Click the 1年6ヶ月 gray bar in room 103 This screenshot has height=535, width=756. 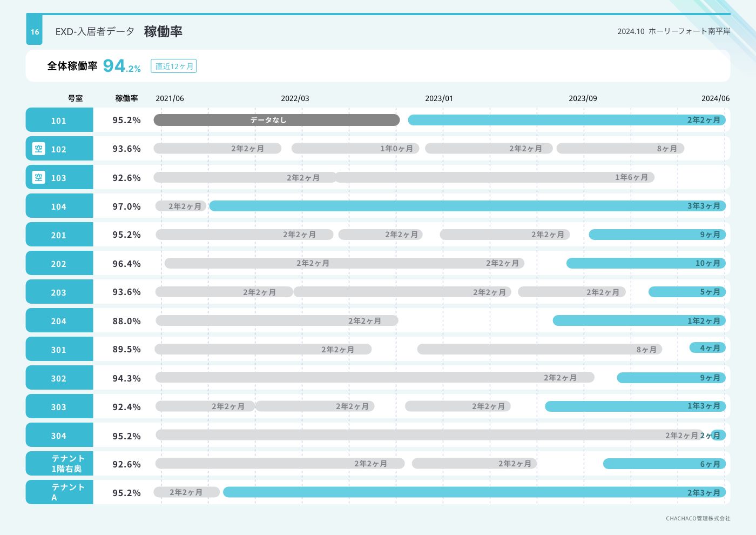click(494, 177)
